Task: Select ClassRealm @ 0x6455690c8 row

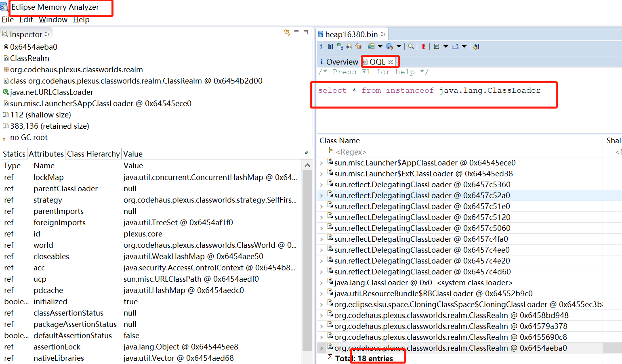Action: (460, 337)
